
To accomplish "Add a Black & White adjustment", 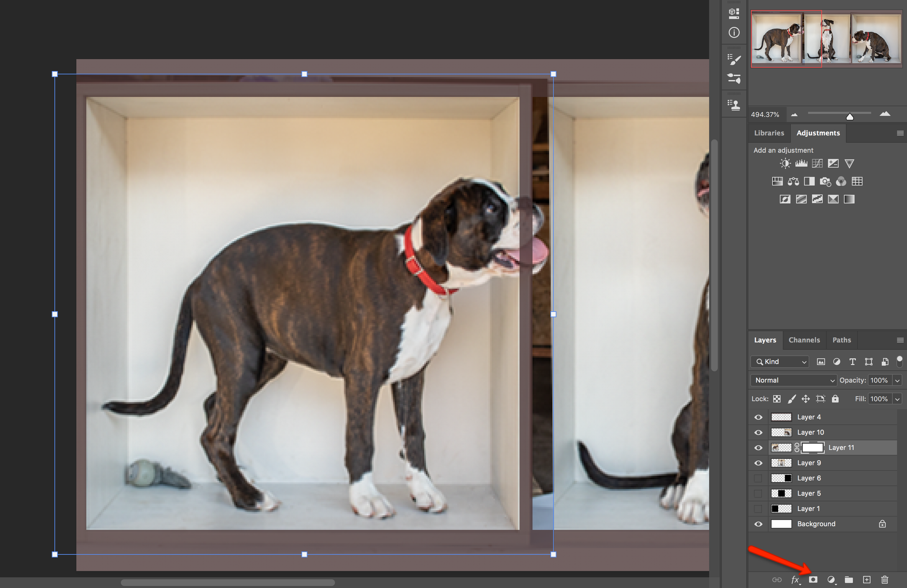I will point(809,181).
